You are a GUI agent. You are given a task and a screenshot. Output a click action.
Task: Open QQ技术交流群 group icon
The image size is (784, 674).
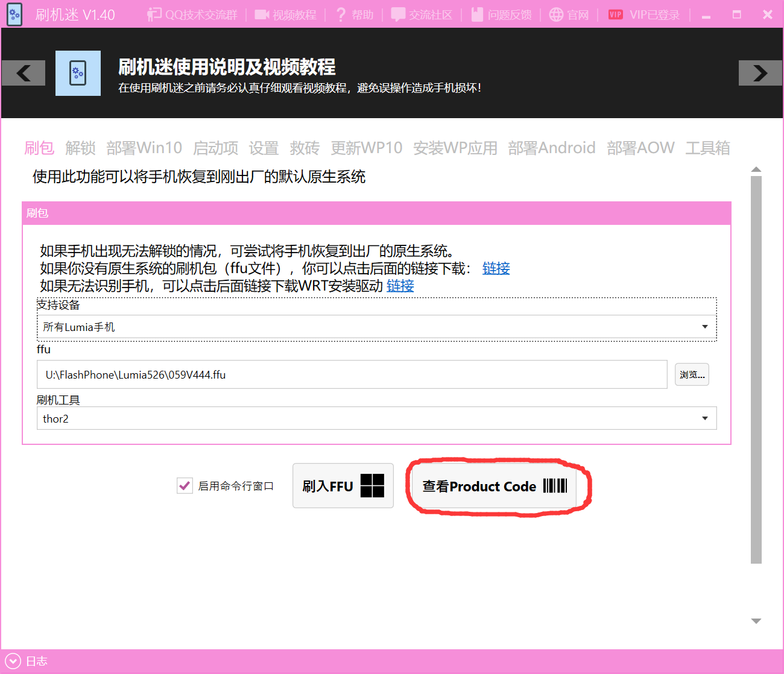pyautogui.click(x=154, y=14)
